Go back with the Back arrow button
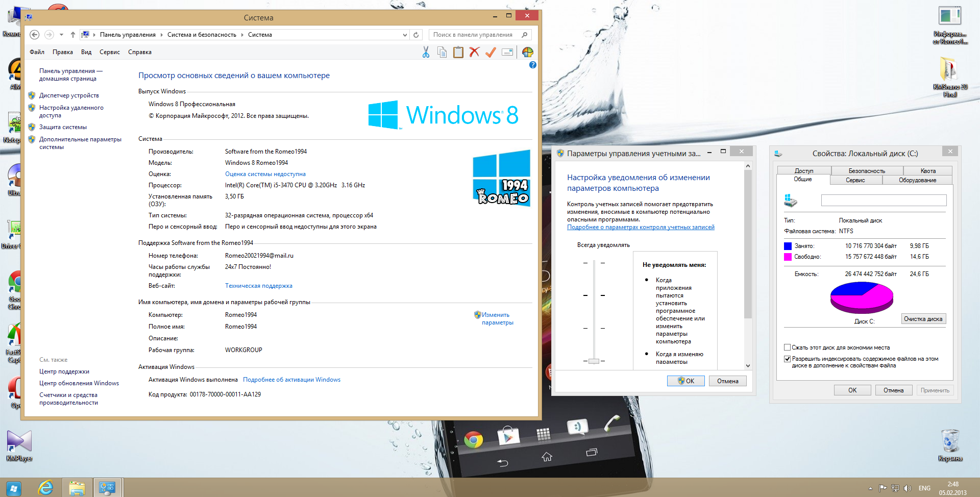The height and width of the screenshot is (497, 980). (34, 35)
